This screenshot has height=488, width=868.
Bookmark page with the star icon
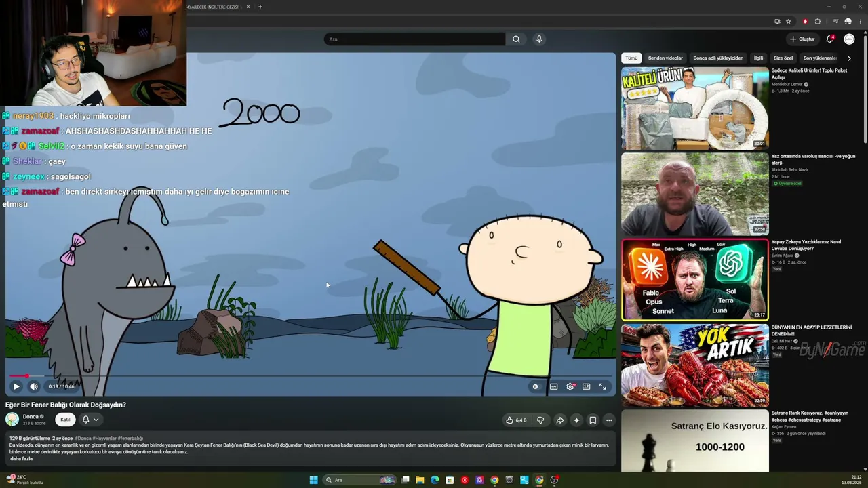[788, 21]
